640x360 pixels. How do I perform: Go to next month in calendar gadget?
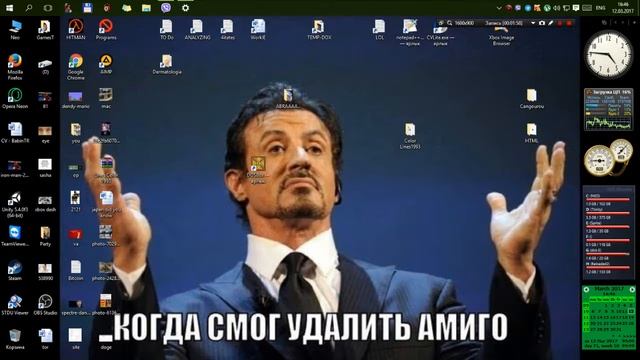point(632,289)
